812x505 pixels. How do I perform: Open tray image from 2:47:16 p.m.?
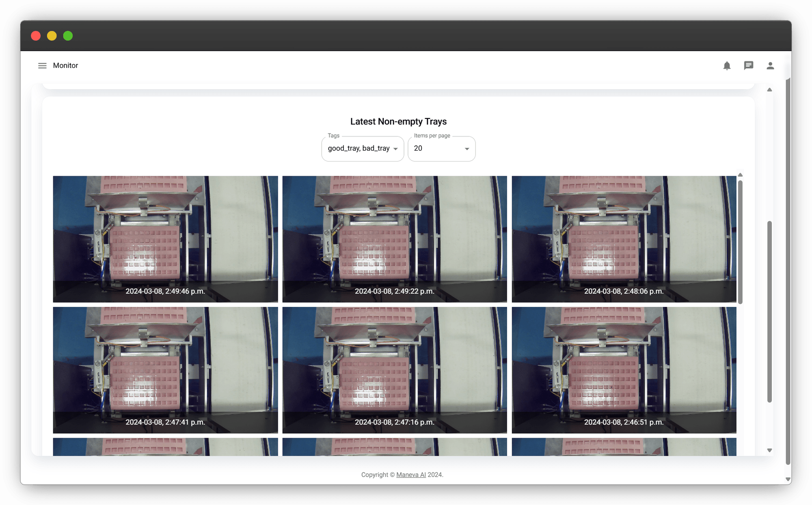click(394, 370)
